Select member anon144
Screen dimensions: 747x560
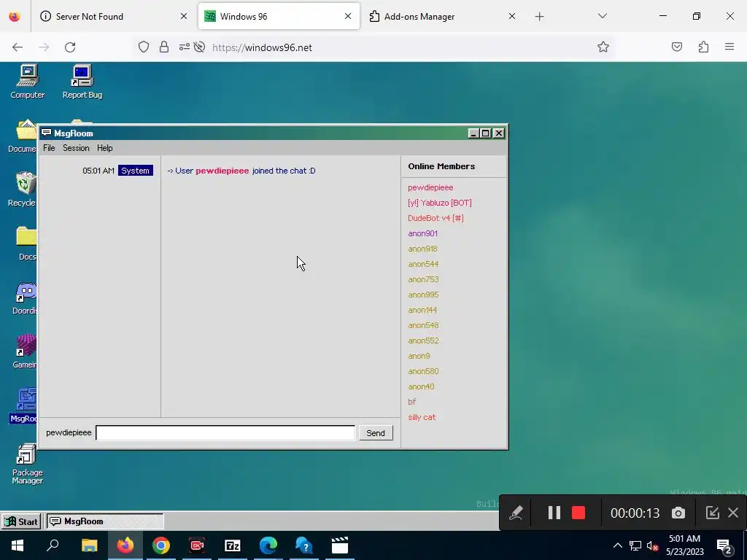point(422,310)
